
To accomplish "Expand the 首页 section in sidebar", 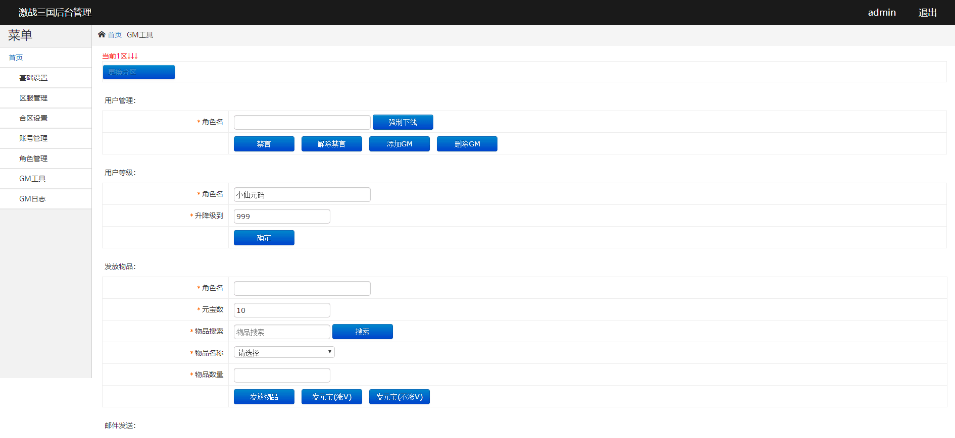I will point(16,57).
